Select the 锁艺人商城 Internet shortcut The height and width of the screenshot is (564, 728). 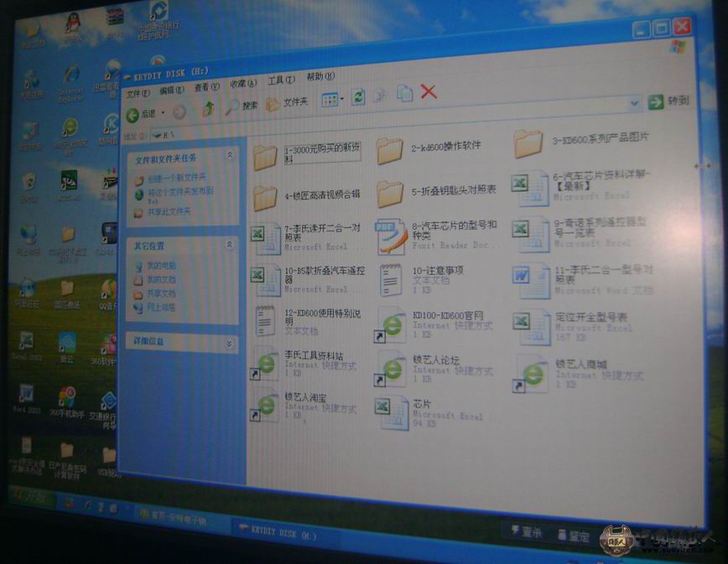(x=579, y=374)
